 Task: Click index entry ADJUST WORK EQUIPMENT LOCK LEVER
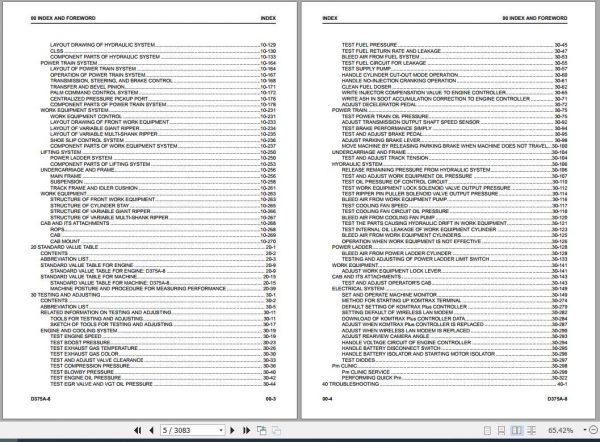[391, 271]
